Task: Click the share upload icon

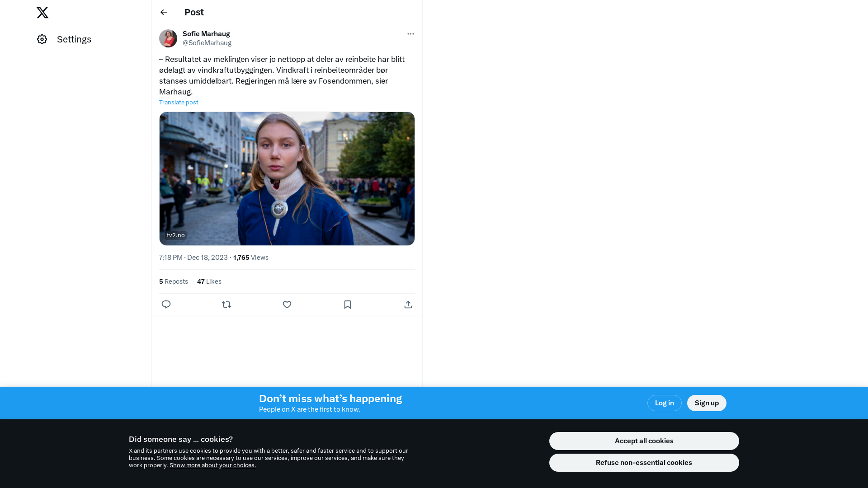Action: point(408,305)
